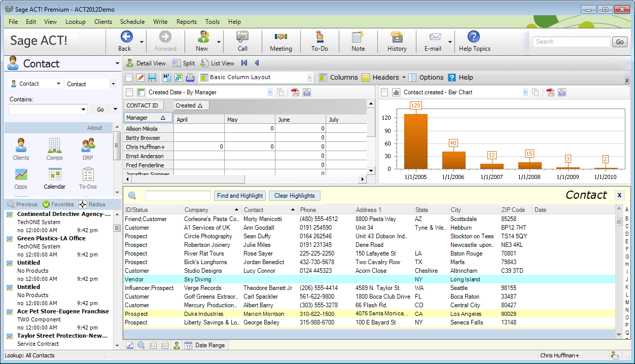Schedule a meeting via the Meeting icon

pos(281,37)
